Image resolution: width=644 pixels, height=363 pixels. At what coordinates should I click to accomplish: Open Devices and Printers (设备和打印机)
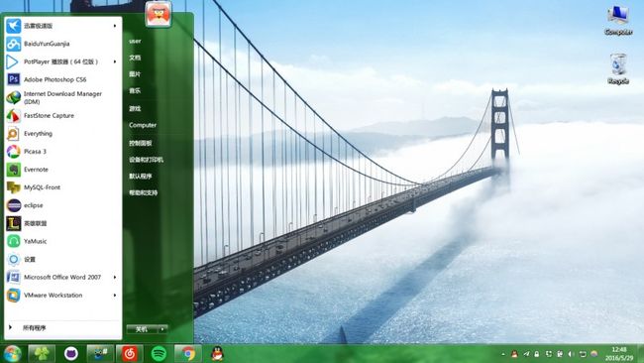[146, 160]
